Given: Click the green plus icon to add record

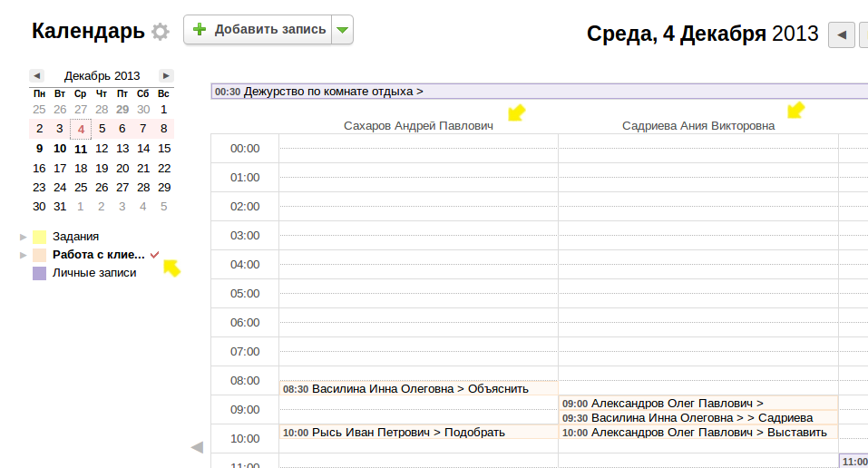Looking at the screenshot, I should click(x=200, y=30).
